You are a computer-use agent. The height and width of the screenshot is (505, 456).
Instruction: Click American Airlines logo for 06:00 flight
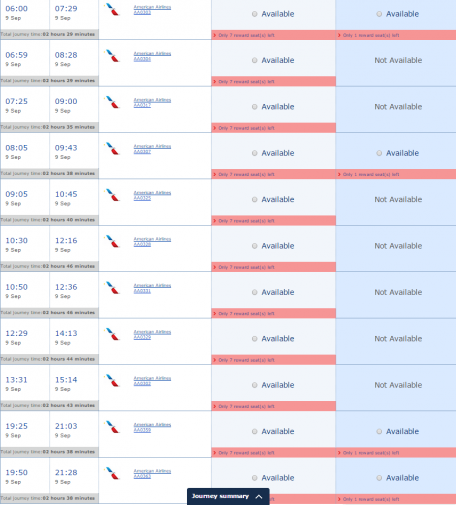pos(112,9)
